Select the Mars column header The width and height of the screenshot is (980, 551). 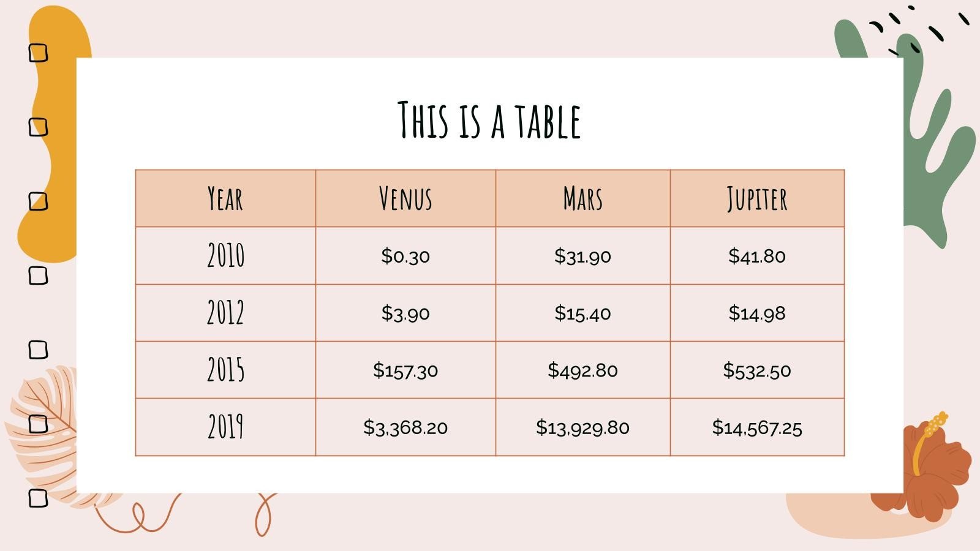(582, 199)
